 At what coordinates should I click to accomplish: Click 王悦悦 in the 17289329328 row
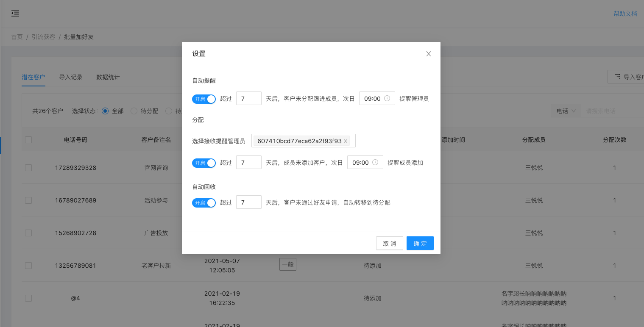click(534, 168)
